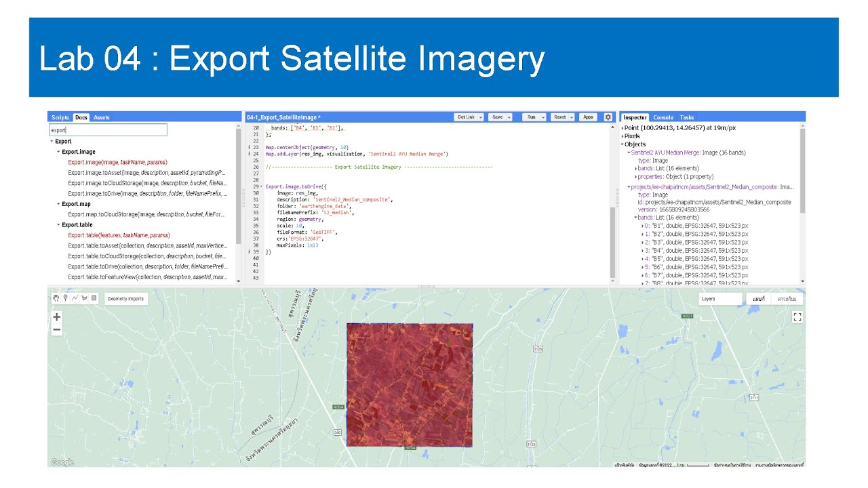Open Export.table.toAsset doc entry
The height and width of the screenshot is (488, 868).
pyautogui.click(x=147, y=245)
